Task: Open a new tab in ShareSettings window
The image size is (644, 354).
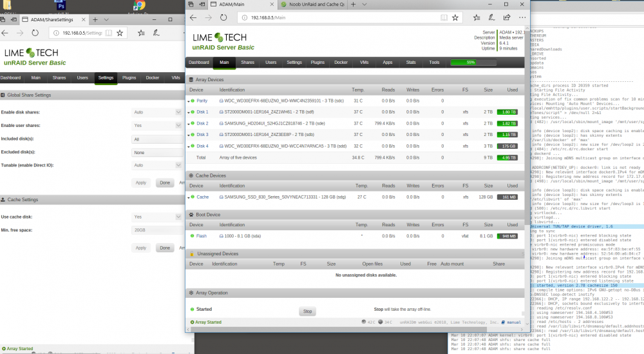Action: 95,20
